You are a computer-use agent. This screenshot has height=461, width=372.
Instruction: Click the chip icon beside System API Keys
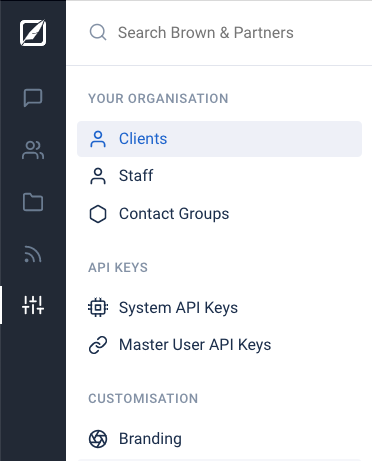98,307
